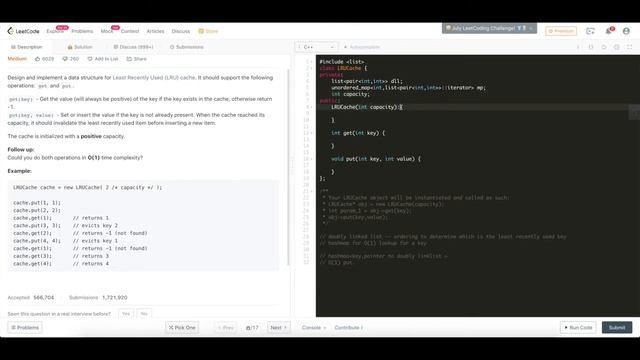Open the Least Recently Used (LRU) cache link
Screen dimensions: 640x360
pos(154,78)
